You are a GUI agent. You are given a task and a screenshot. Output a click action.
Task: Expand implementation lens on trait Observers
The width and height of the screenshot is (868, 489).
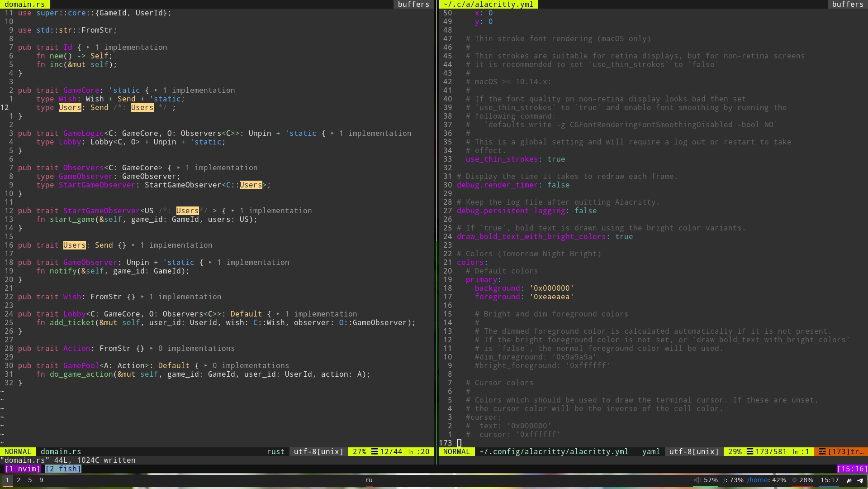(x=178, y=168)
